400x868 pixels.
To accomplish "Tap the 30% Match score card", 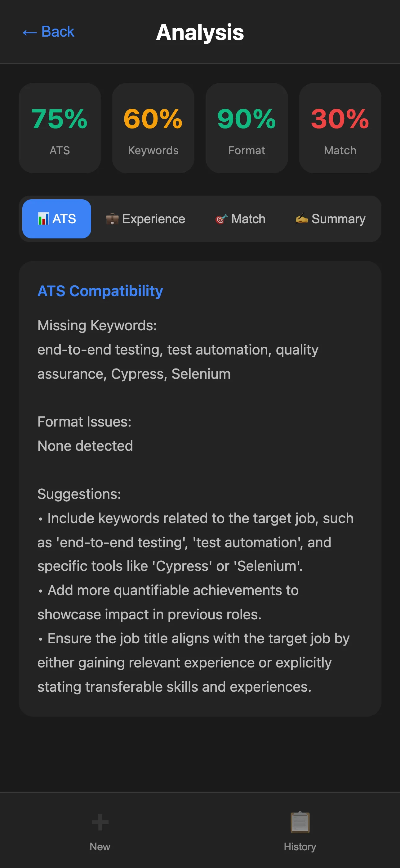I will pyautogui.click(x=340, y=128).
